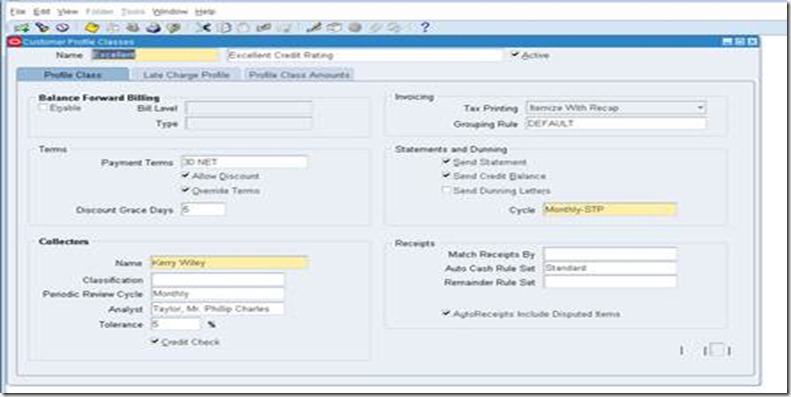The image size is (791, 397).
Task: Click the Copy toolbar icon
Action: pyautogui.click(x=223, y=28)
